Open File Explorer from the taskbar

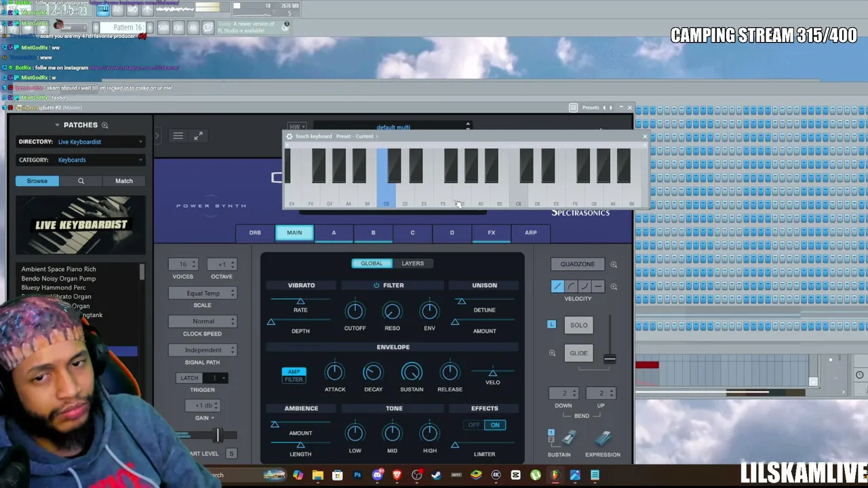[317, 475]
